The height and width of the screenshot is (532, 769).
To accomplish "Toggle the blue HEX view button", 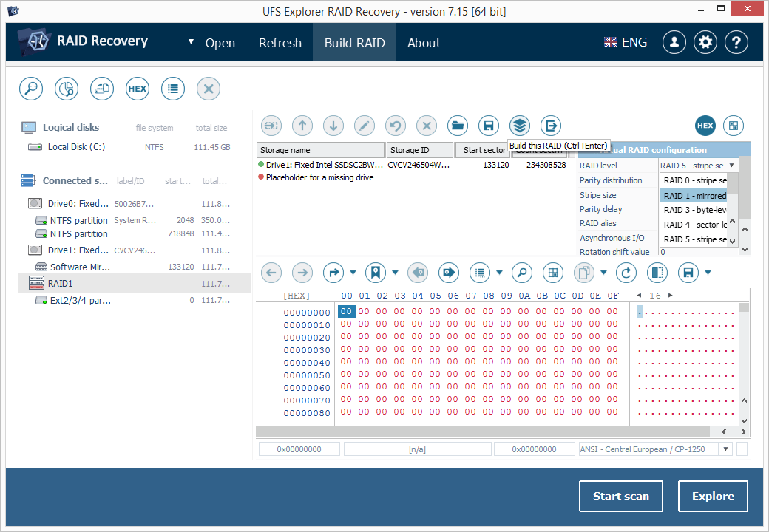I will click(x=705, y=126).
